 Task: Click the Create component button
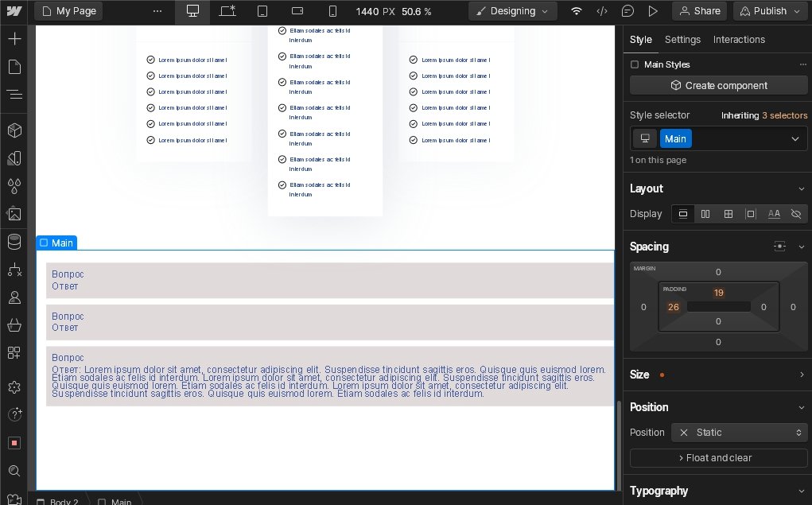tap(719, 86)
